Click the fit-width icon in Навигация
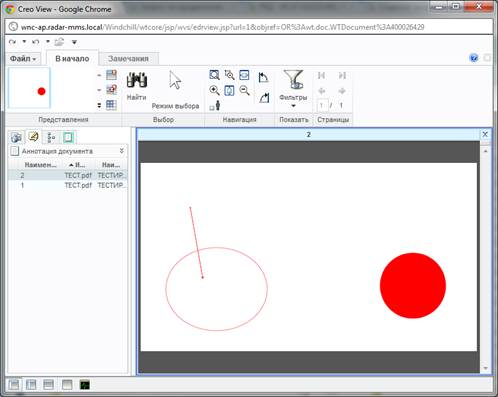498x397 pixels. coord(244,75)
